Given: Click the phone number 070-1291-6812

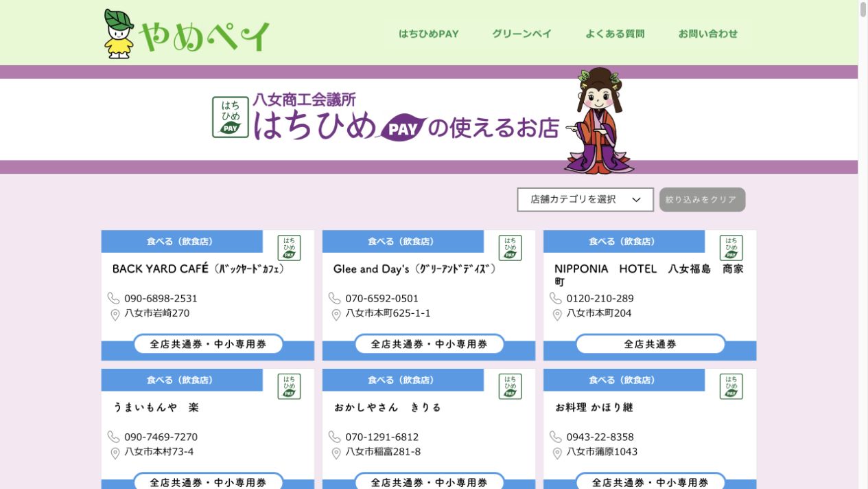Looking at the screenshot, I should tap(382, 437).
